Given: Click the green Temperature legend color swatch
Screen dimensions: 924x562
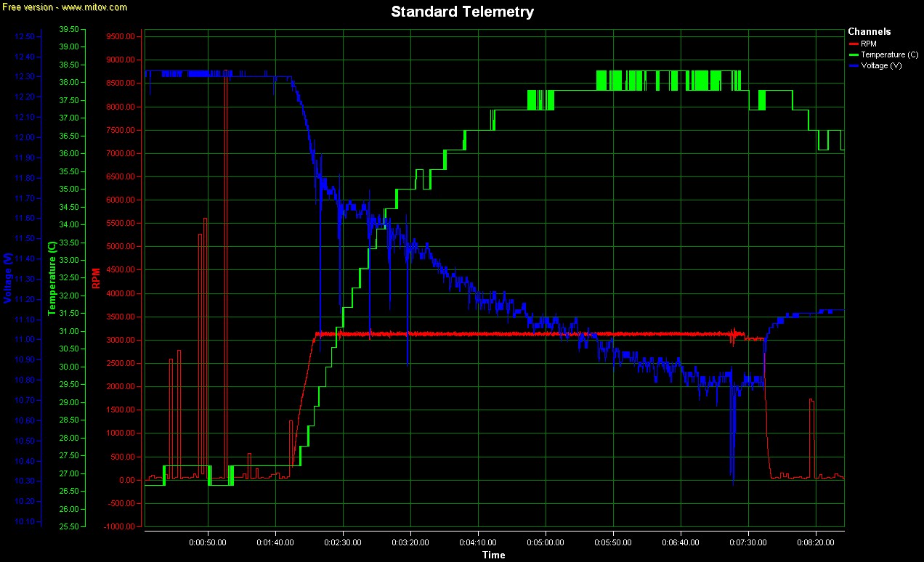Looking at the screenshot, I should (853, 55).
